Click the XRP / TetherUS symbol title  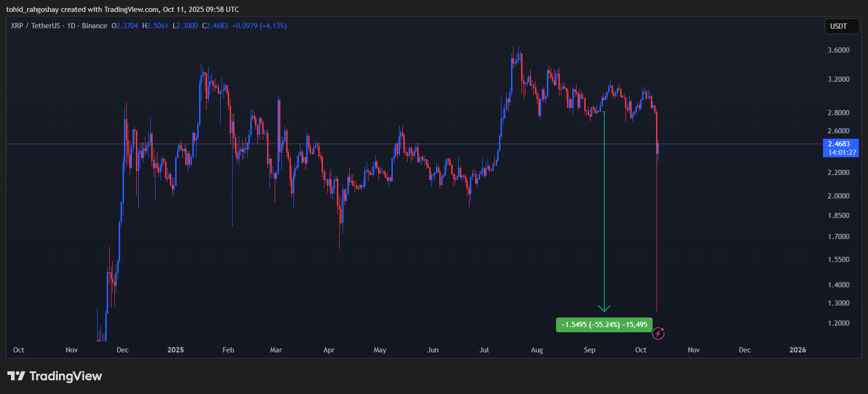click(x=35, y=26)
